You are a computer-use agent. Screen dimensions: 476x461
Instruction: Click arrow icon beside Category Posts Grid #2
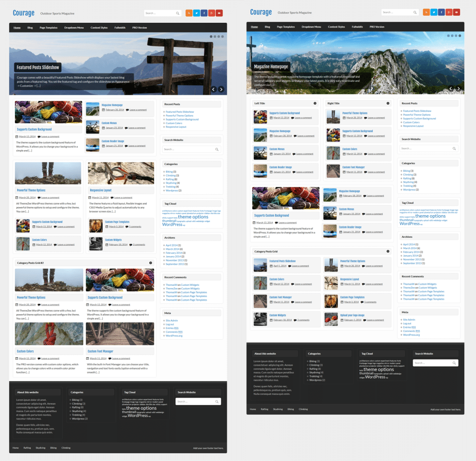click(x=151, y=263)
